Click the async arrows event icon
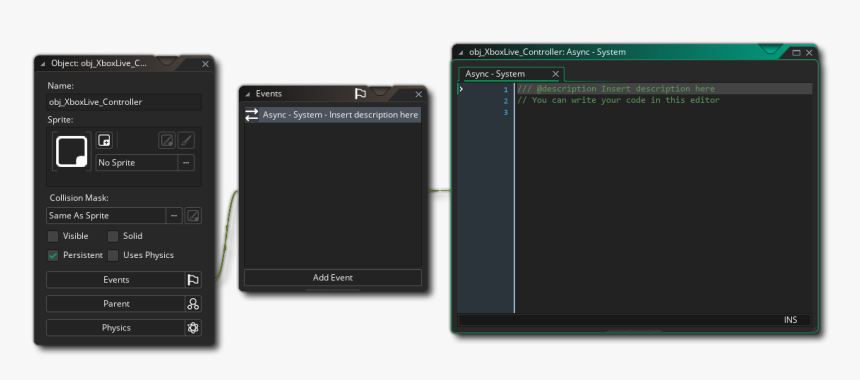Image resolution: width=860 pixels, height=380 pixels. tap(252, 115)
